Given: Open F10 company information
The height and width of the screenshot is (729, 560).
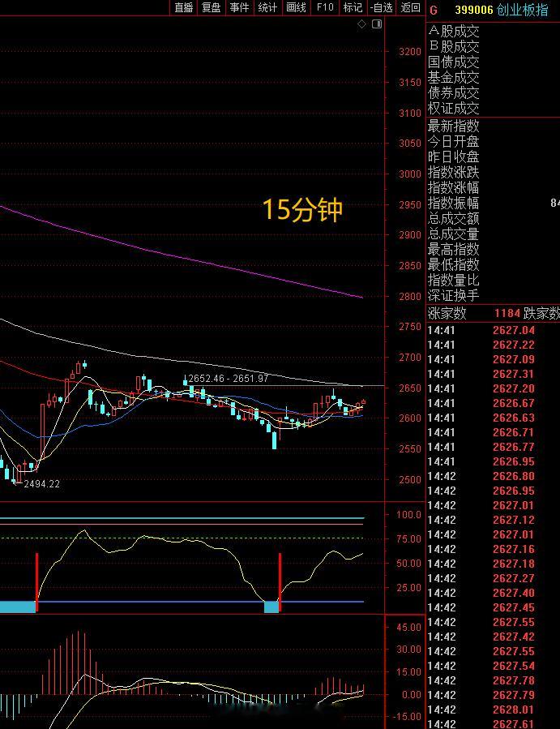Looking at the screenshot, I should 325,8.
